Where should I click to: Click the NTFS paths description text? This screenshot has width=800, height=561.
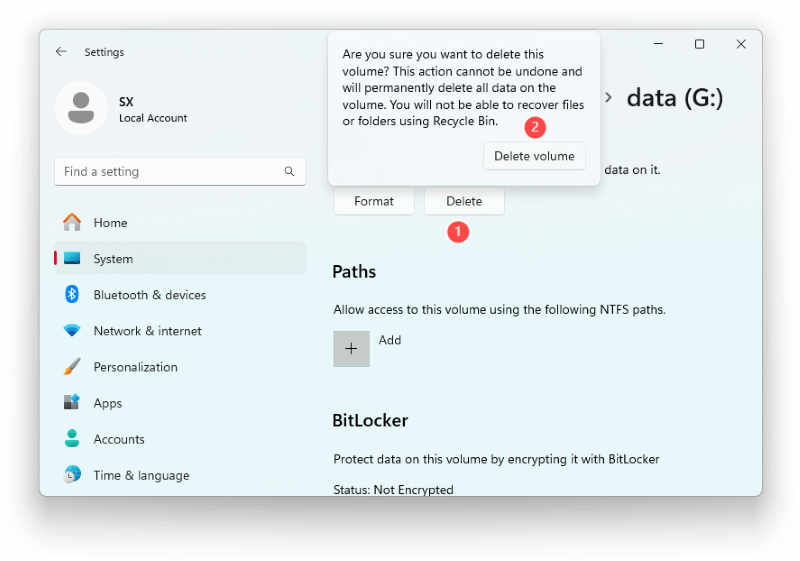click(x=499, y=310)
